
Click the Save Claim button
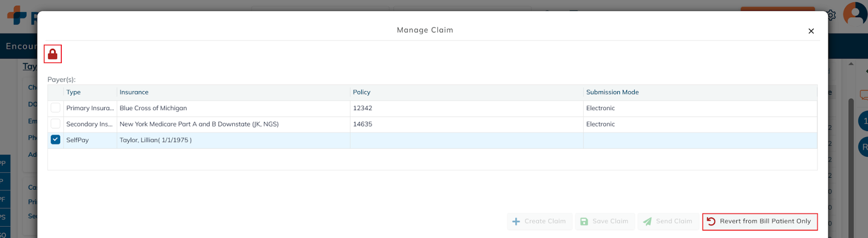coord(604,221)
